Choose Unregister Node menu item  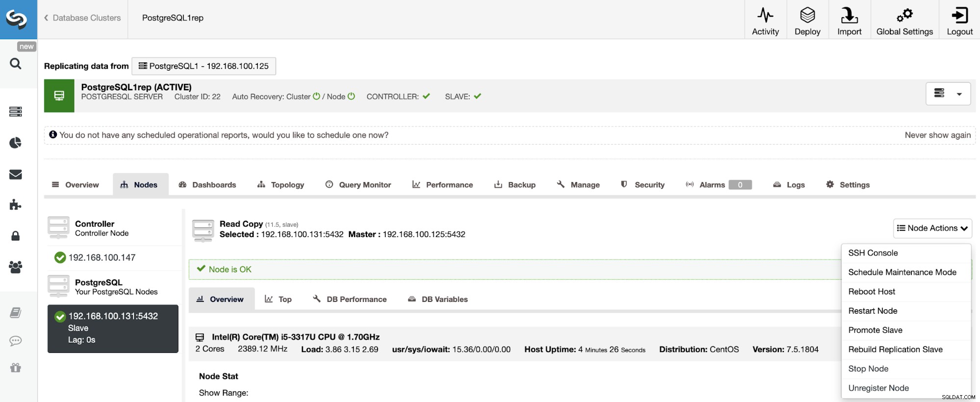tap(906, 388)
